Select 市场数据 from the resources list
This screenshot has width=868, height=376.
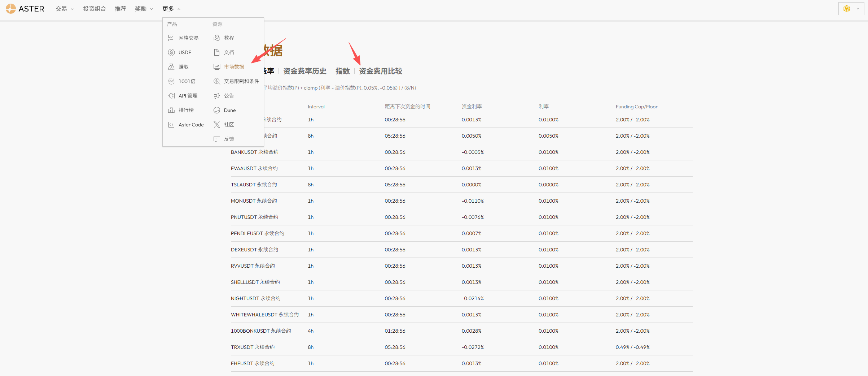234,66
